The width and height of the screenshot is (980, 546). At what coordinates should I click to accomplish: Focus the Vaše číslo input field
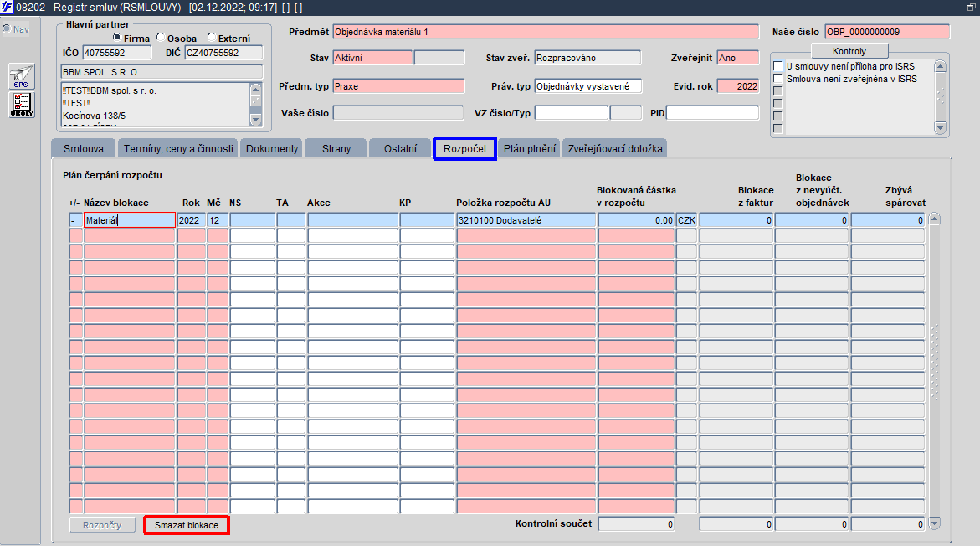point(398,112)
